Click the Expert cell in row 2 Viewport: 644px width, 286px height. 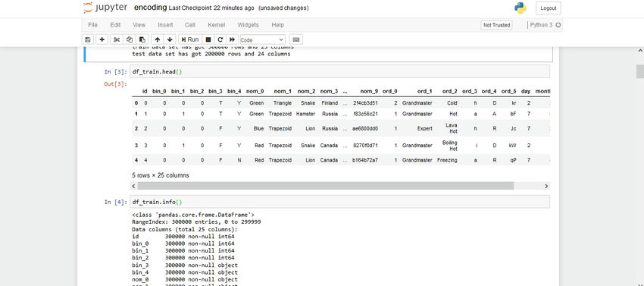(x=425, y=128)
